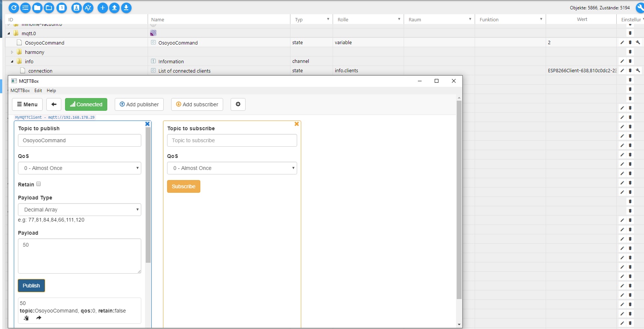Add a new object with plus icon
This screenshot has width=644, height=329.
tap(102, 7)
